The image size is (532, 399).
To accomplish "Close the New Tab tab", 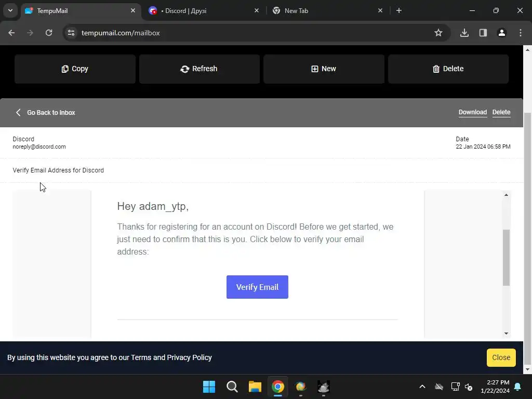I will (380, 10).
